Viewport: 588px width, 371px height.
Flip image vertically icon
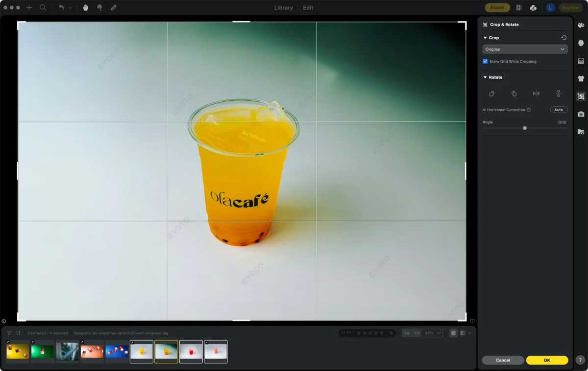click(x=558, y=93)
